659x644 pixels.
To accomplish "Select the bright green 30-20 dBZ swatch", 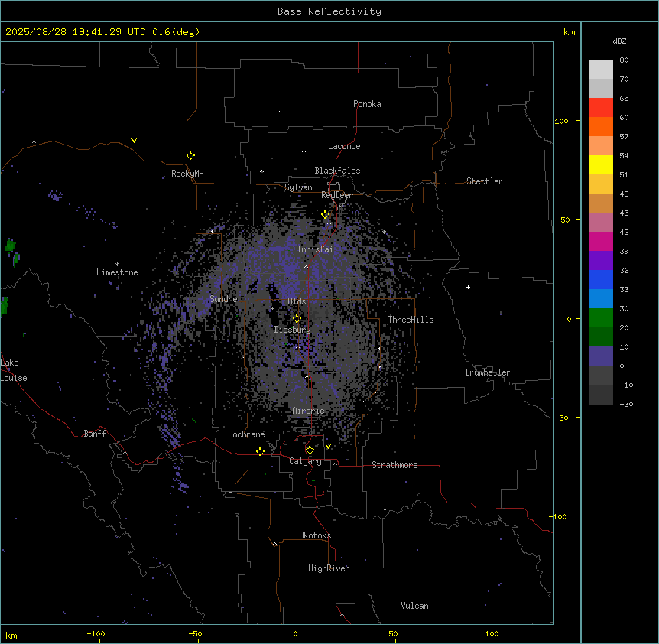I will pos(601,318).
